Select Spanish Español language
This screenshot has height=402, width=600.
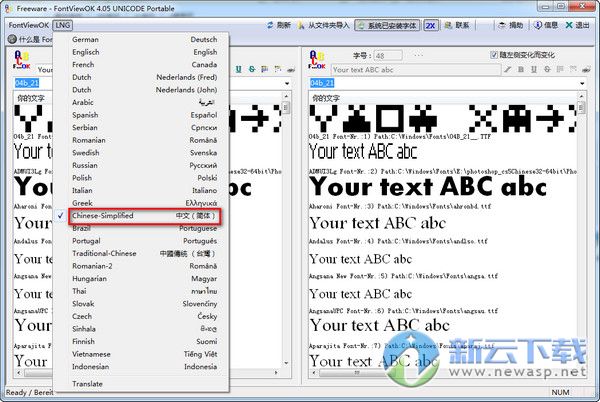141,115
